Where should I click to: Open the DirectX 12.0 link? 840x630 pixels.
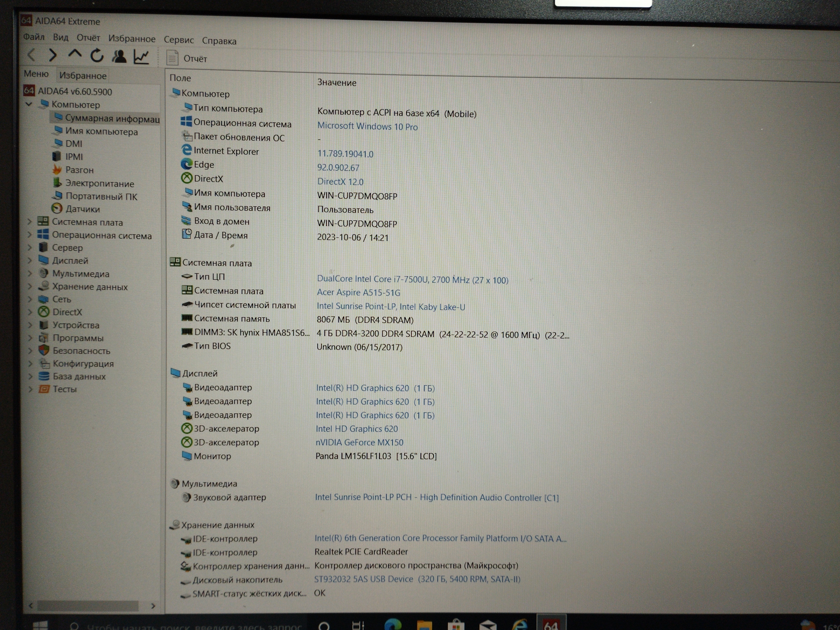tap(340, 182)
